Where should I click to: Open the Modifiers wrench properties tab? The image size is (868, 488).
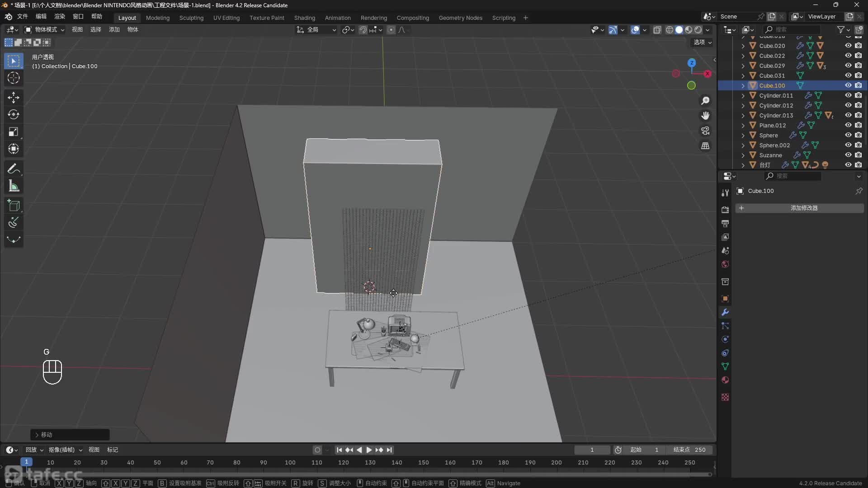tap(725, 312)
